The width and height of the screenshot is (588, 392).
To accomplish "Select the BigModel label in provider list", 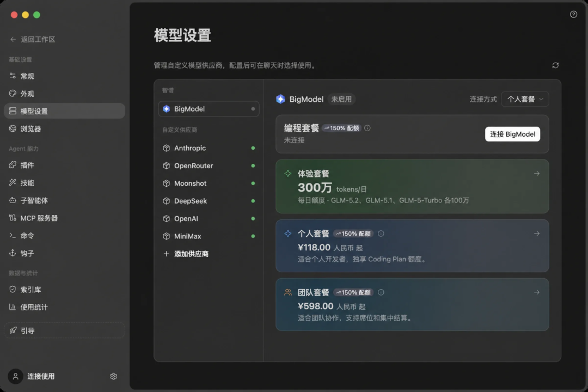I will [x=189, y=109].
